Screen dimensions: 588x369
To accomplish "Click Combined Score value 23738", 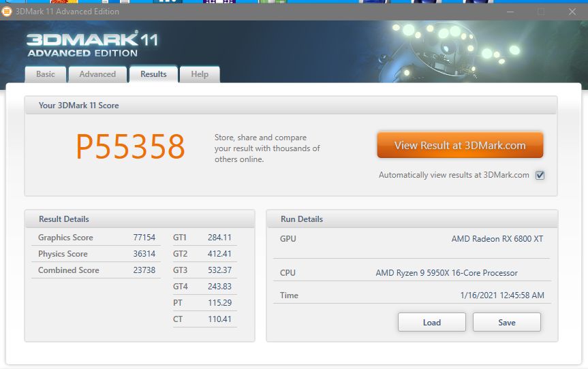I will pyautogui.click(x=144, y=270).
